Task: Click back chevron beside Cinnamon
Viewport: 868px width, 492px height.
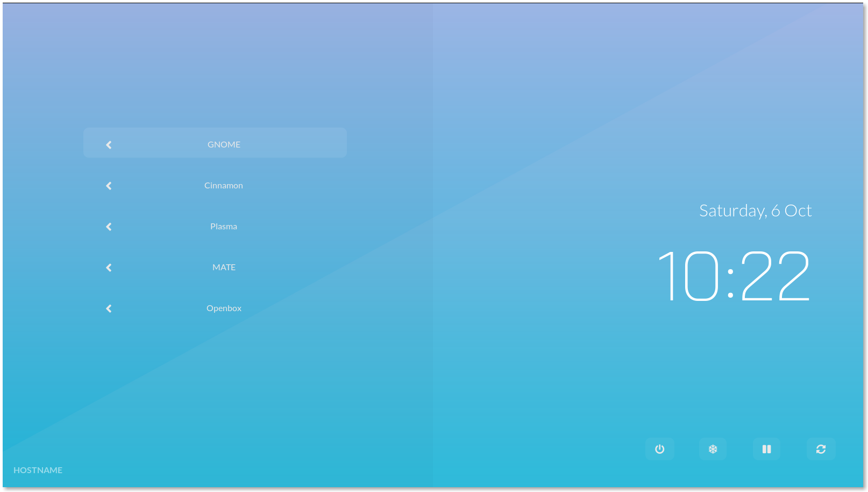Action: coord(109,186)
